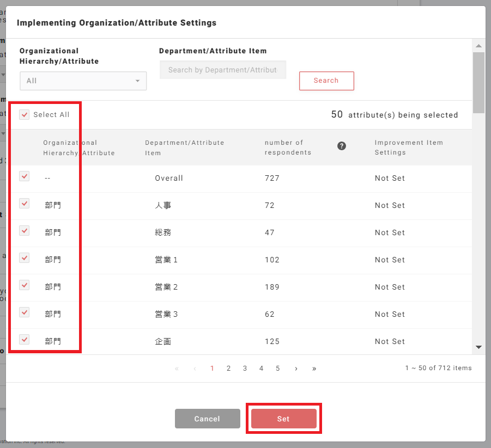Deselect the 営業 2 row checkbox
Viewport: 491px width, 448px height.
tap(25, 285)
